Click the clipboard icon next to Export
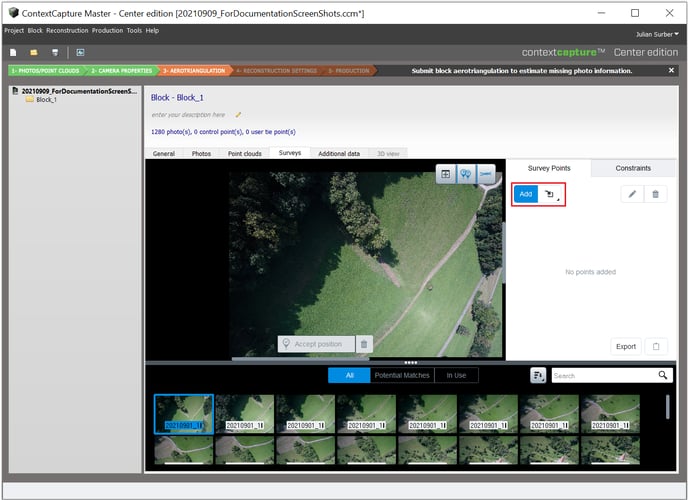This screenshot has height=500, width=688. point(655,346)
